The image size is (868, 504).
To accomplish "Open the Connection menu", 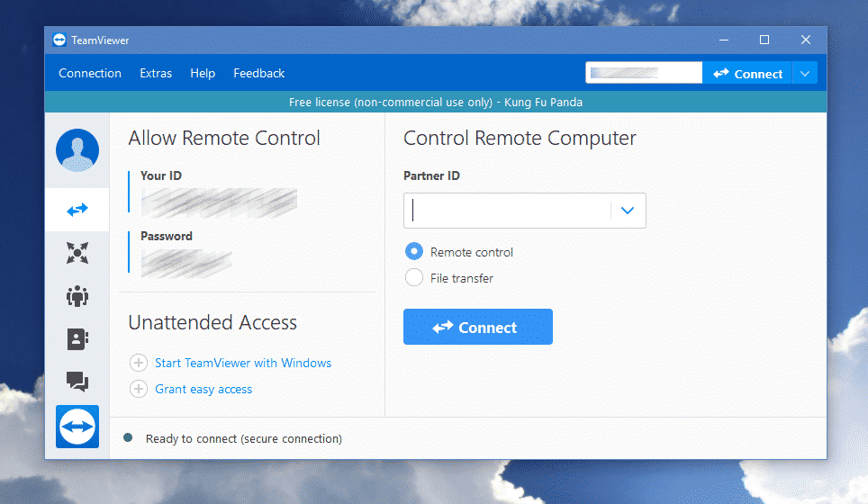I will click(x=90, y=73).
